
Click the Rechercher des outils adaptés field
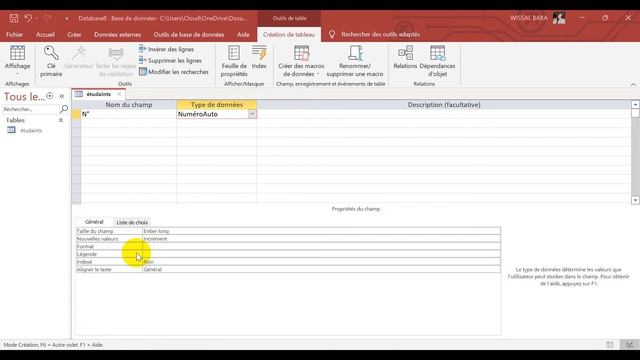(380, 35)
